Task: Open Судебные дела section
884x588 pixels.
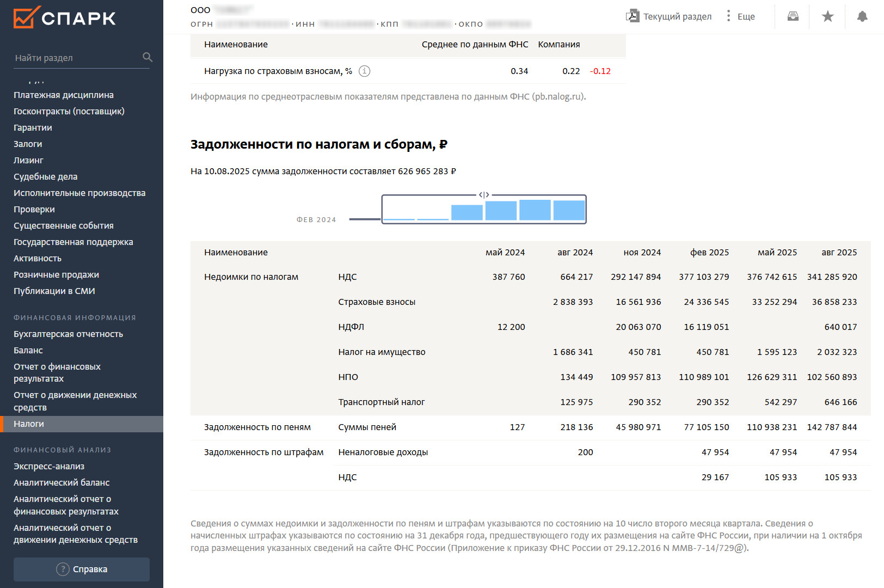Action: (x=46, y=176)
